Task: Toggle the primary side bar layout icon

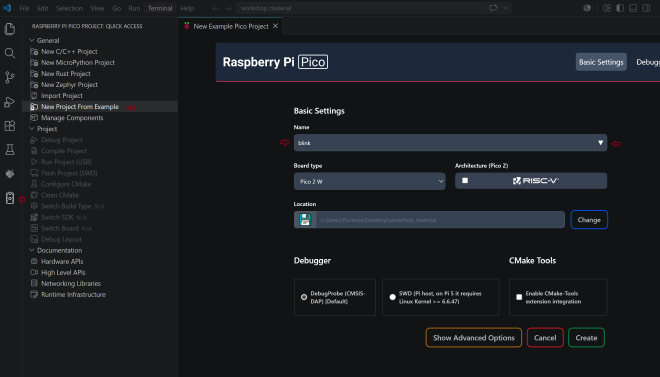Action: pos(620,8)
